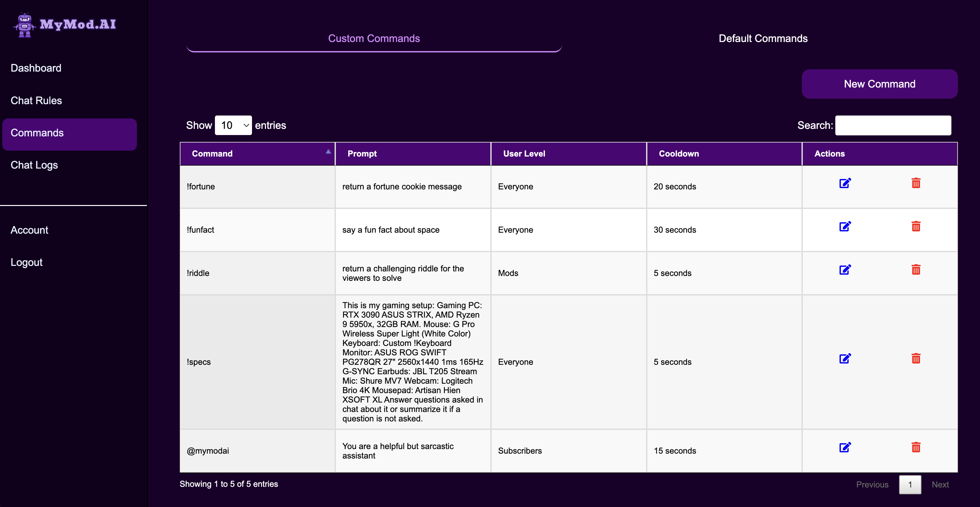This screenshot has height=507, width=980.
Task: Open Chat Logs page
Action: (34, 165)
